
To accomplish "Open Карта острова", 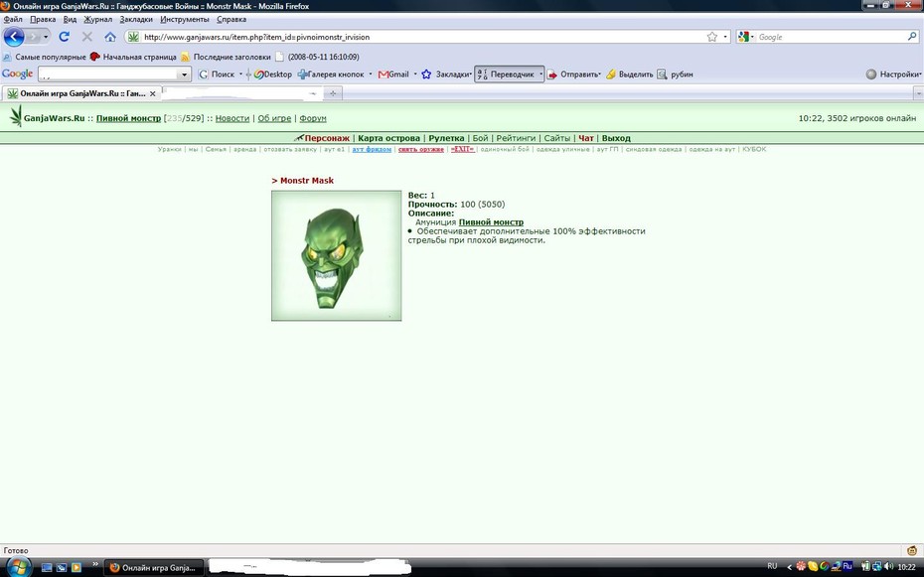I will (x=388, y=138).
